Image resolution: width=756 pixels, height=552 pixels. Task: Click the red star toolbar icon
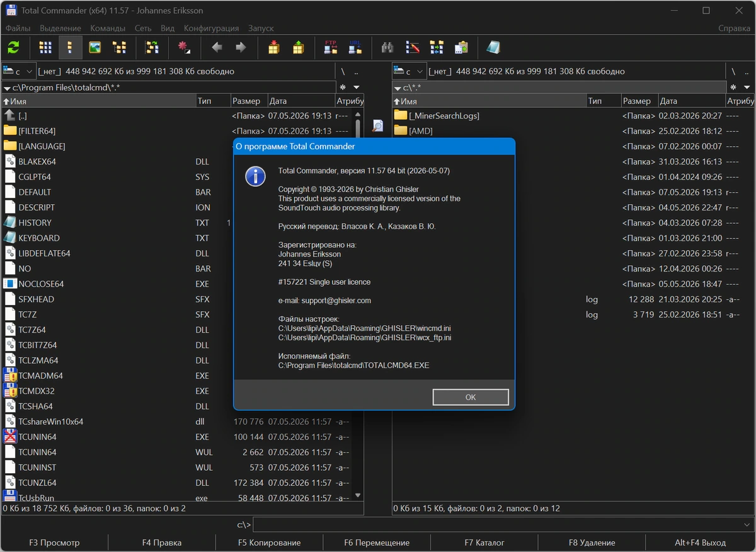(184, 47)
